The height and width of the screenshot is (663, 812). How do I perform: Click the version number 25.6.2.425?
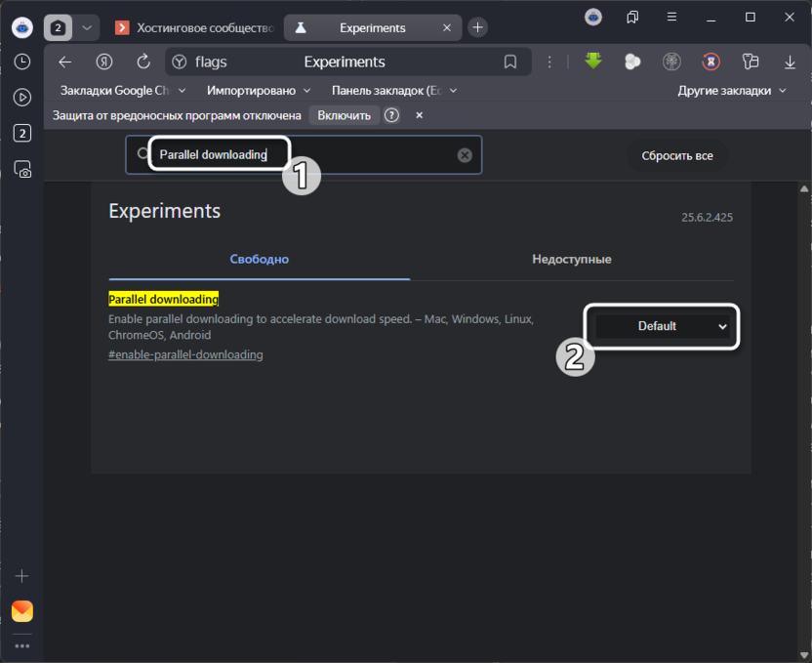pos(707,218)
